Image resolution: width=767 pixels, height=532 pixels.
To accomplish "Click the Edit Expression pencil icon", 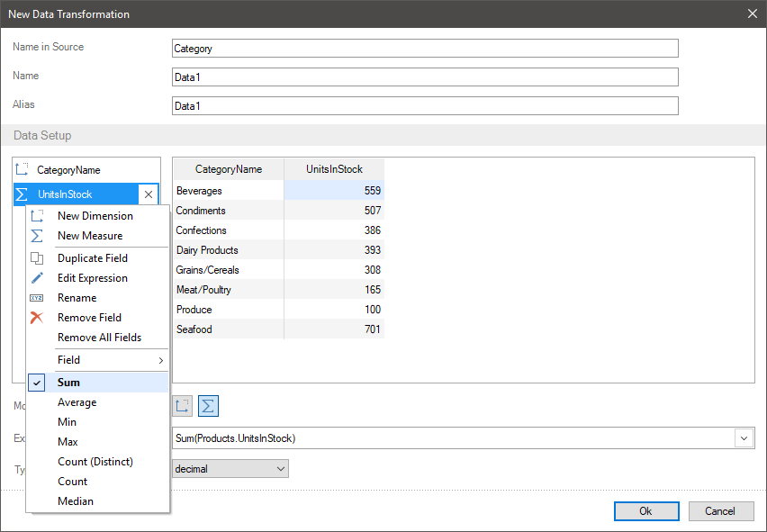I will (37, 278).
